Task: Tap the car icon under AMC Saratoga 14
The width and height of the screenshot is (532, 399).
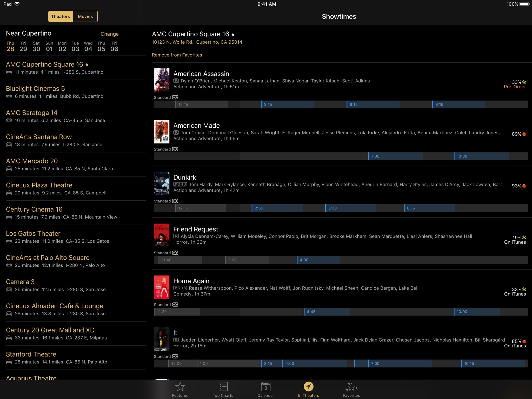Action: click(x=9, y=120)
